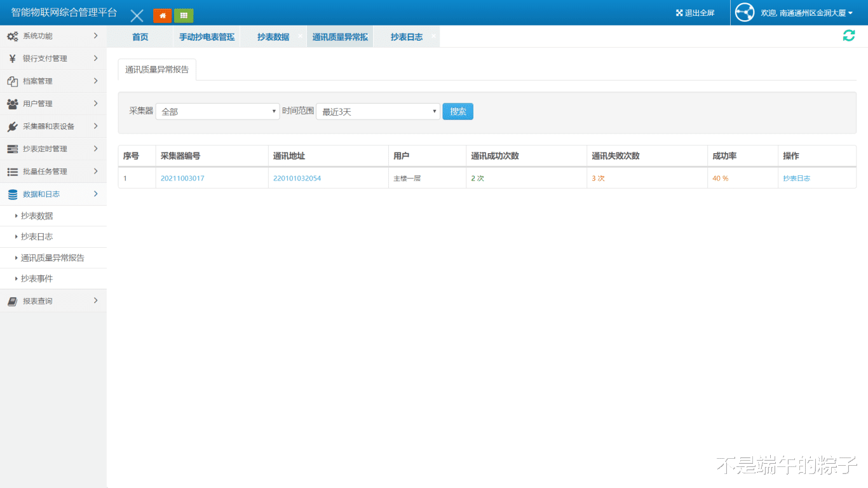The image size is (868, 488).
Task: Switch to the 手动抄电表管理 tab
Action: click(207, 37)
